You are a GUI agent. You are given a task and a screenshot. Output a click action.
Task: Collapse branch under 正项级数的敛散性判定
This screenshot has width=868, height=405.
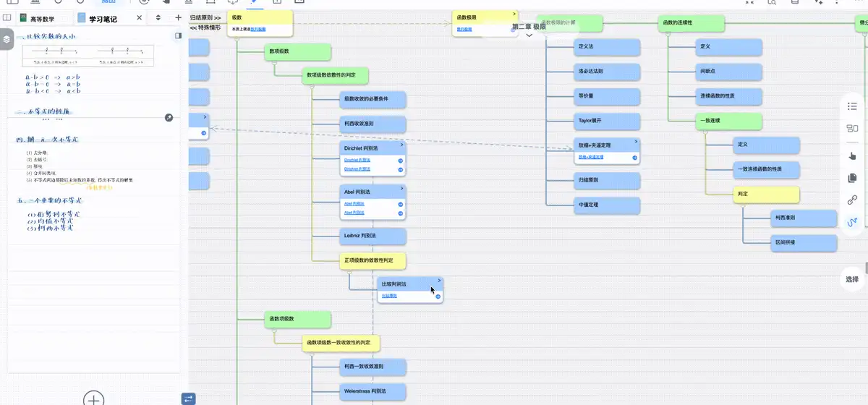349,272
